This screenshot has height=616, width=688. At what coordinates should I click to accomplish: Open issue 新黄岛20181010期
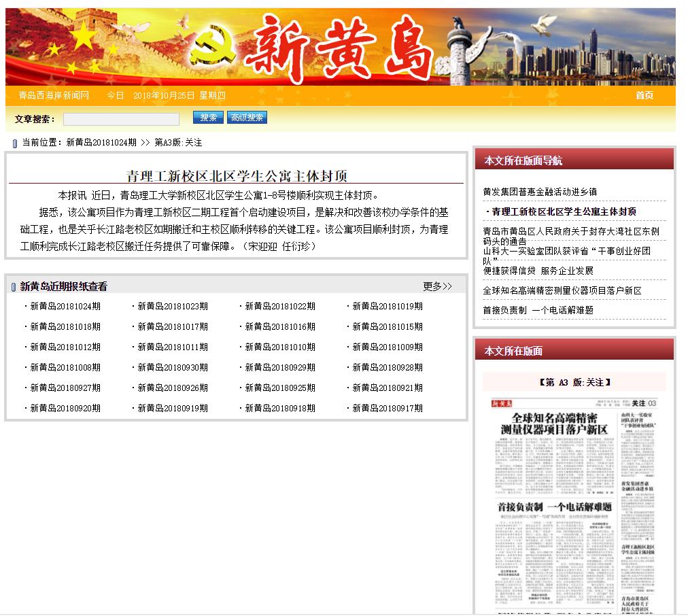coord(280,347)
